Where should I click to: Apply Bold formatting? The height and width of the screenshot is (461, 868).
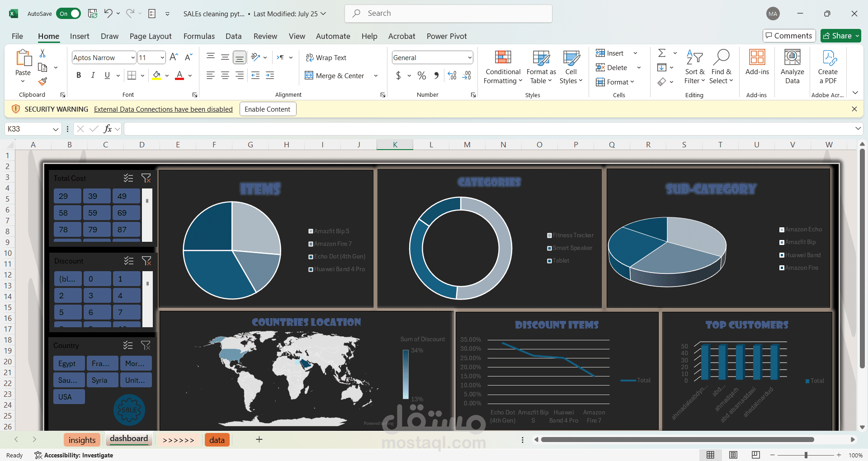pyautogui.click(x=79, y=75)
